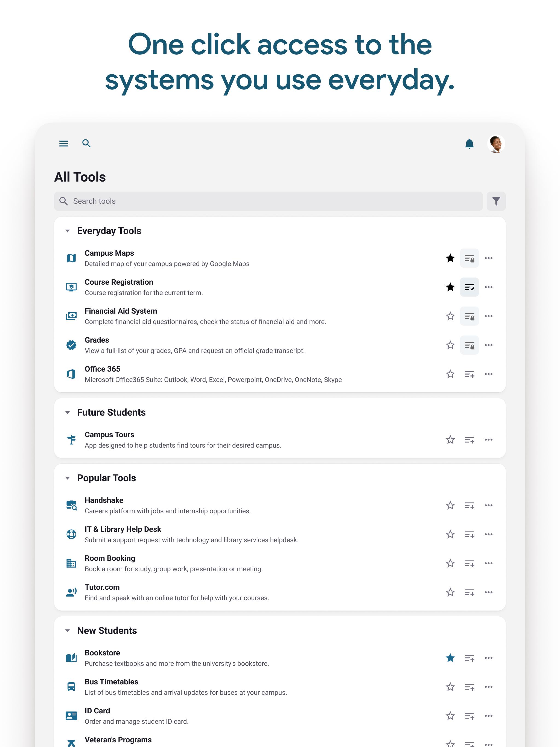Click the Tutor.com speaking person icon
Screen dimensions: 560x747
click(71, 593)
